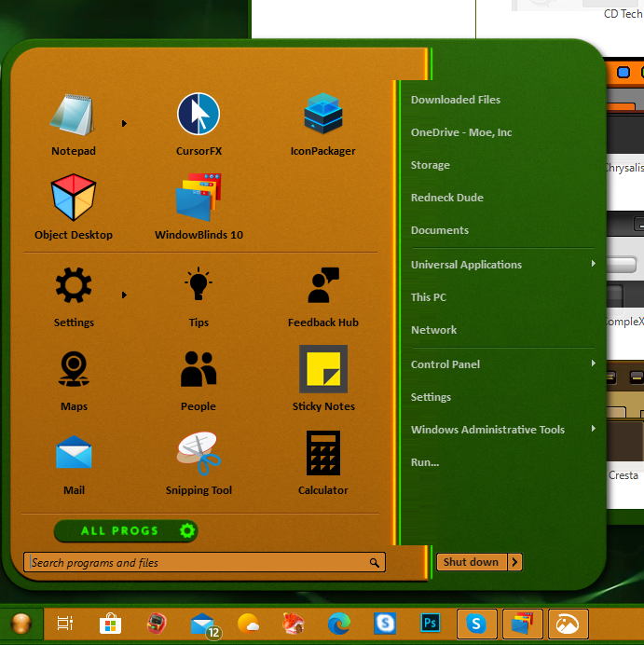Select the Run... entry
Image resolution: width=644 pixels, height=645 pixels.
tap(425, 462)
